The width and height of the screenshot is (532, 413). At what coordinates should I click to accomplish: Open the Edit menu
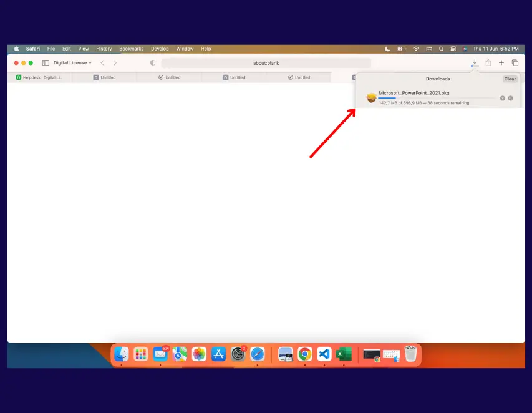pos(67,49)
